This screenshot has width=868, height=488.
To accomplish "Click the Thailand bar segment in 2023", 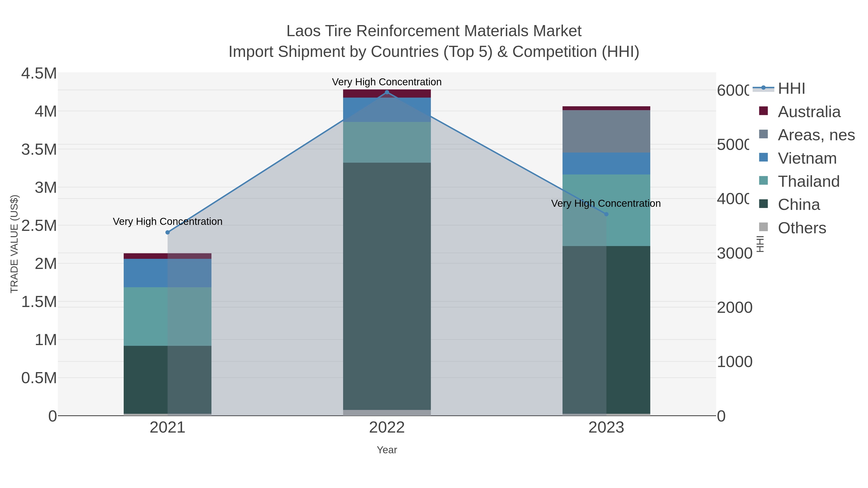I will pyautogui.click(x=606, y=210).
